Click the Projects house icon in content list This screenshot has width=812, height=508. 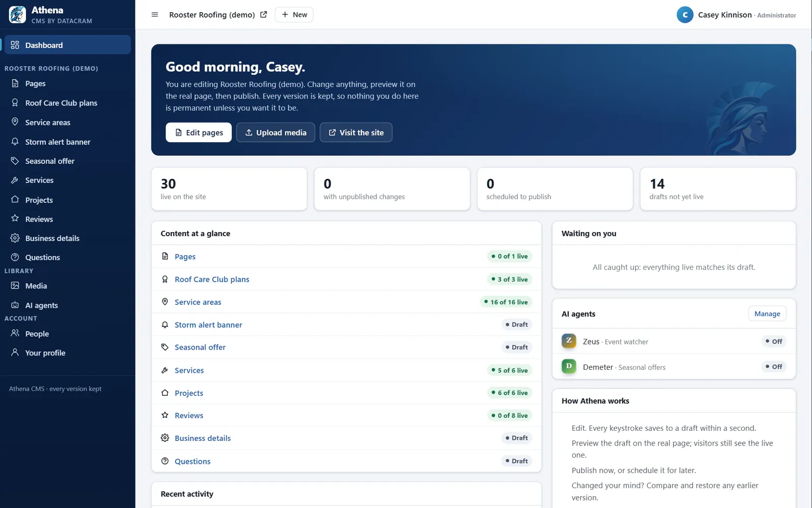pyautogui.click(x=165, y=393)
